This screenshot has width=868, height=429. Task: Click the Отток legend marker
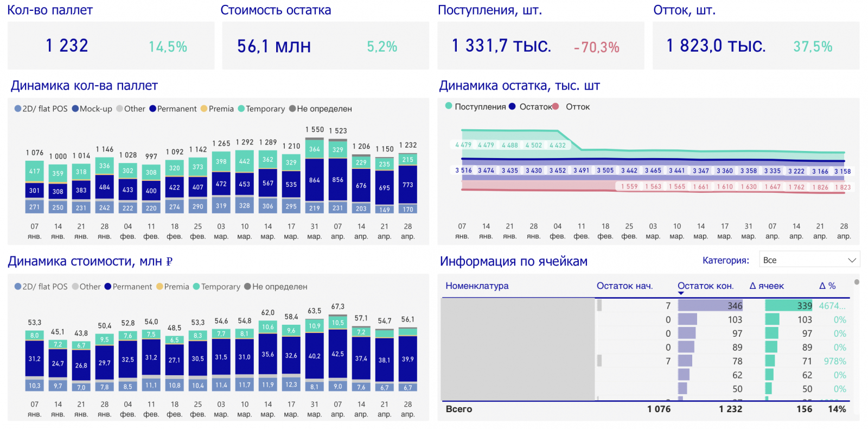point(556,106)
